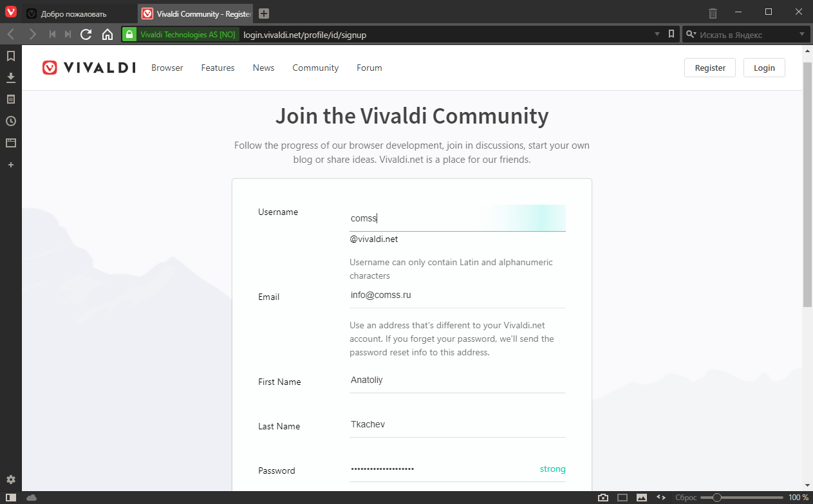Click the Vivaldi logo on the page
Viewport: 813px width, 504px height.
89,68
